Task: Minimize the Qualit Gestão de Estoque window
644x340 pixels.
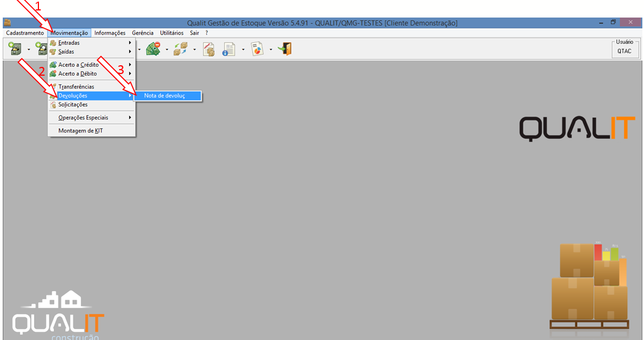Action: click(601, 23)
